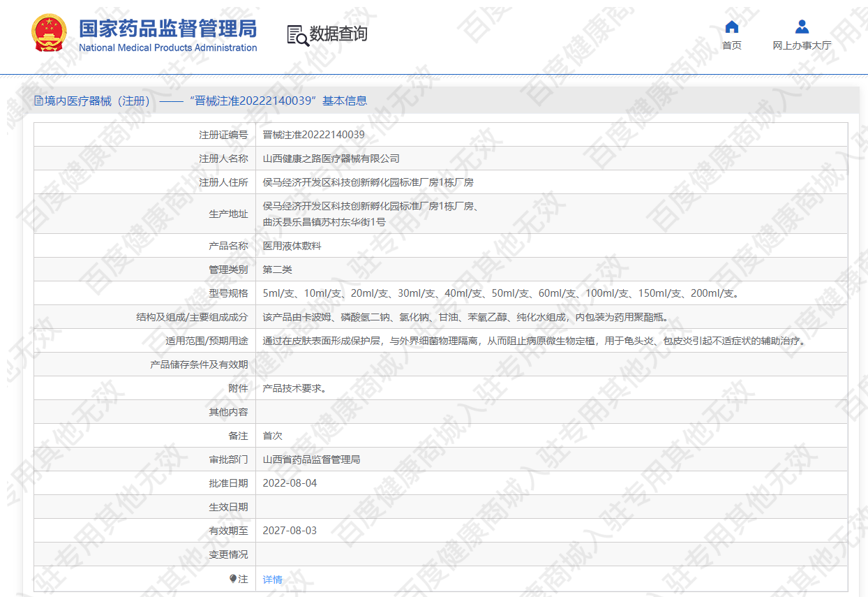The width and height of the screenshot is (868, 597).
Task: Click the 产品名称 label
Action: 228,246
